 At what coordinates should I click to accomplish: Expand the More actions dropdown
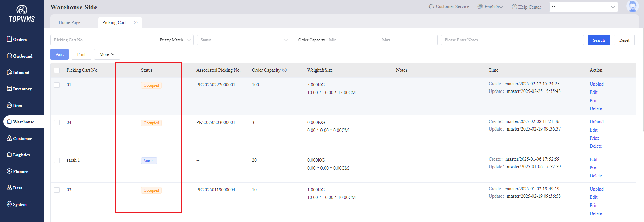coord(107,54)
